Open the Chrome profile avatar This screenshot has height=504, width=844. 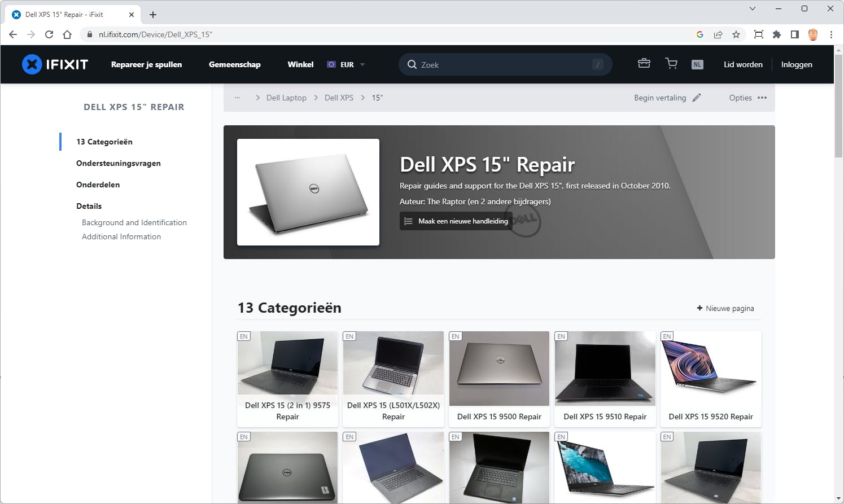pos(813,34)
